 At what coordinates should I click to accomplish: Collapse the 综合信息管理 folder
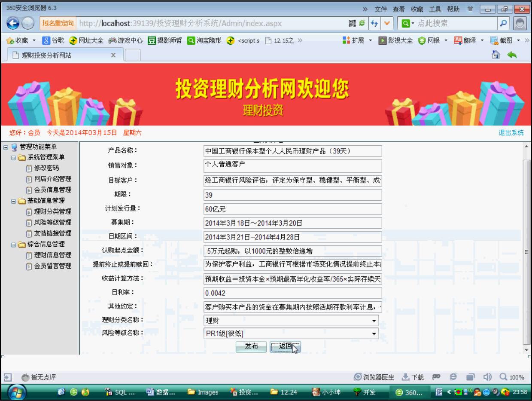click(x=13, y=245)
